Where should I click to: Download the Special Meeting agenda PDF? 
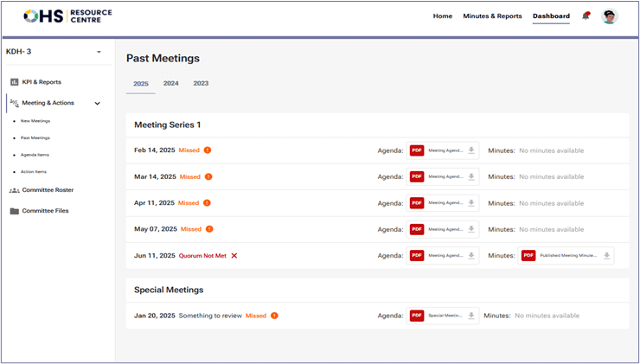pos(471,316)
